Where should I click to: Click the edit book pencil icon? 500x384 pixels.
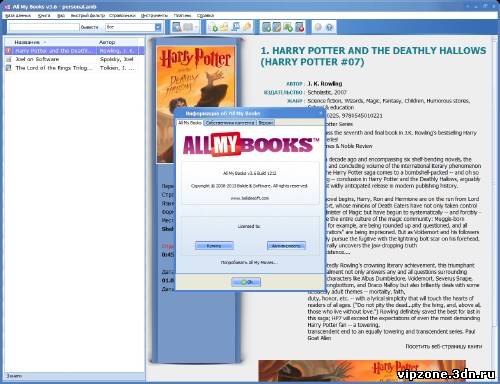277,27
